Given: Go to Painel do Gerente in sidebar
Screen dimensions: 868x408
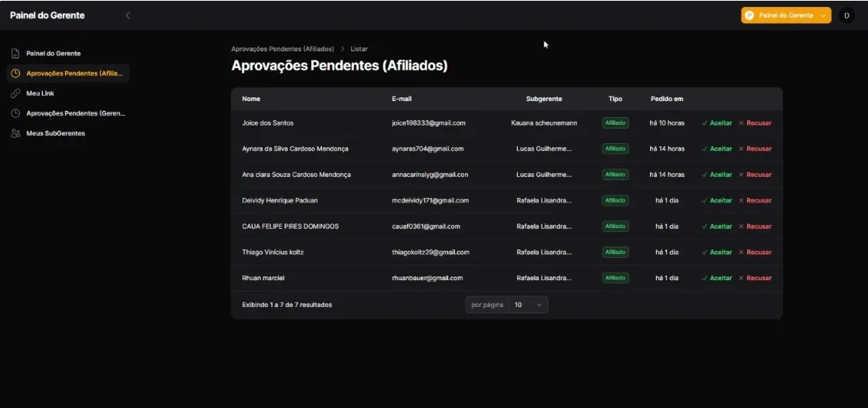Looking at the screenshot, I should [x=67, y=54].
